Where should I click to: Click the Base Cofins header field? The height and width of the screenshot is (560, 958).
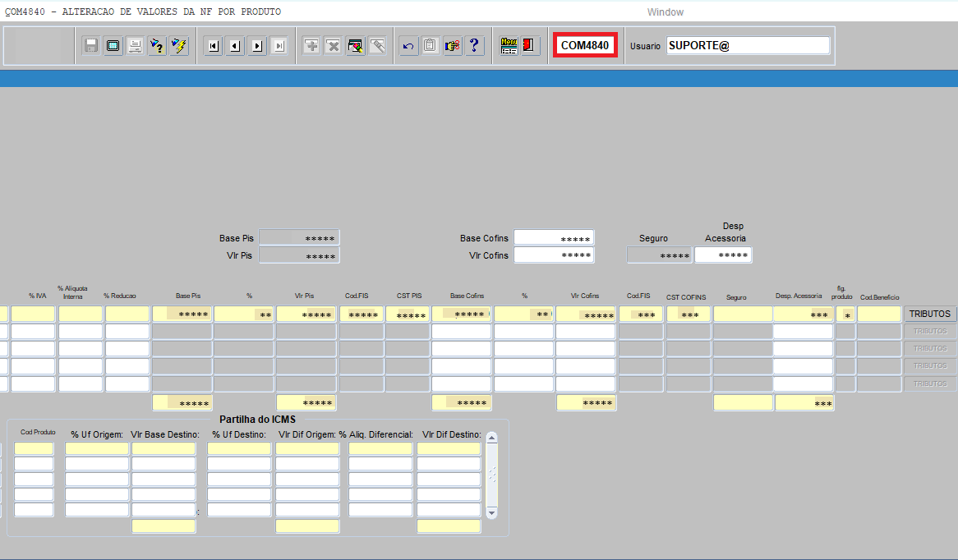pos(554,238)
